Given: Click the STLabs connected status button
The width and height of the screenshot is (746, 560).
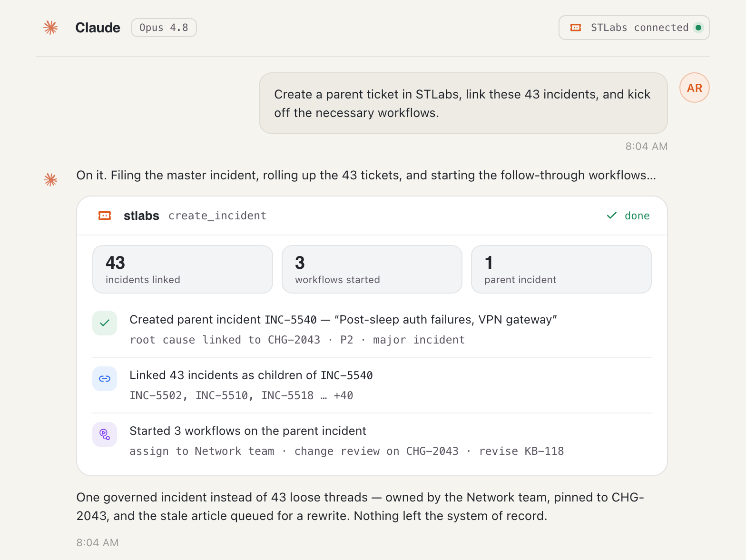Looking at the screenshot, I should (634, 28).
